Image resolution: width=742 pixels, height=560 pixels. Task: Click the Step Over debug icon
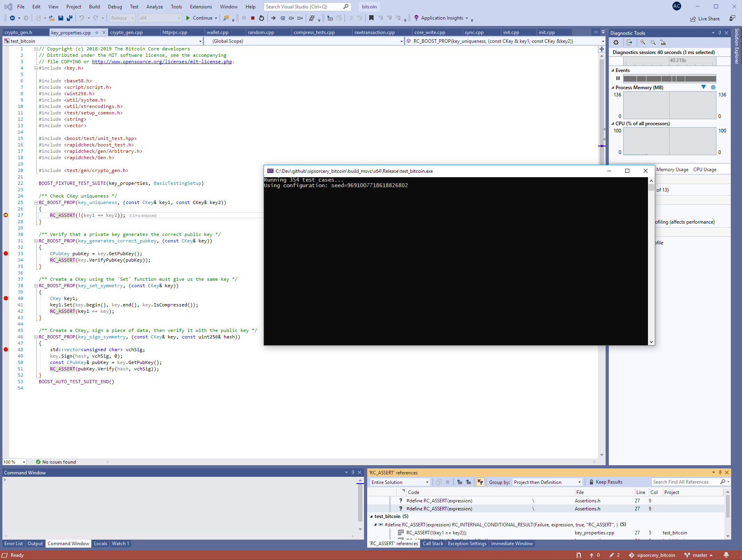[291, 18]
